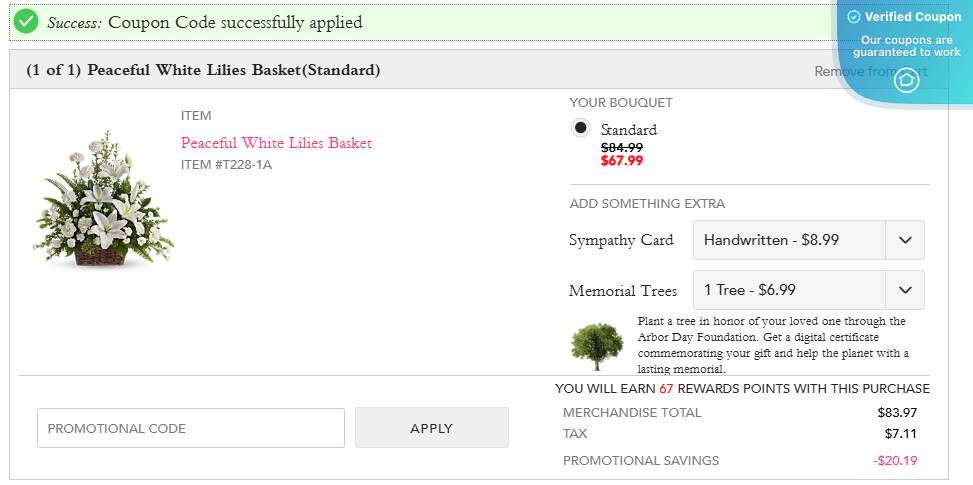Click the Standard bouquet option label
973x485 pixels.
629,130
